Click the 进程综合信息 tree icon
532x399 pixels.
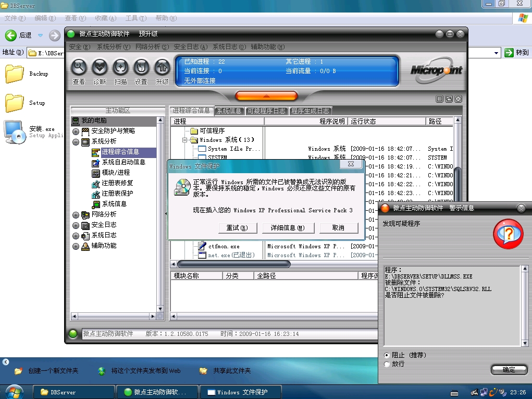[96, 152]
